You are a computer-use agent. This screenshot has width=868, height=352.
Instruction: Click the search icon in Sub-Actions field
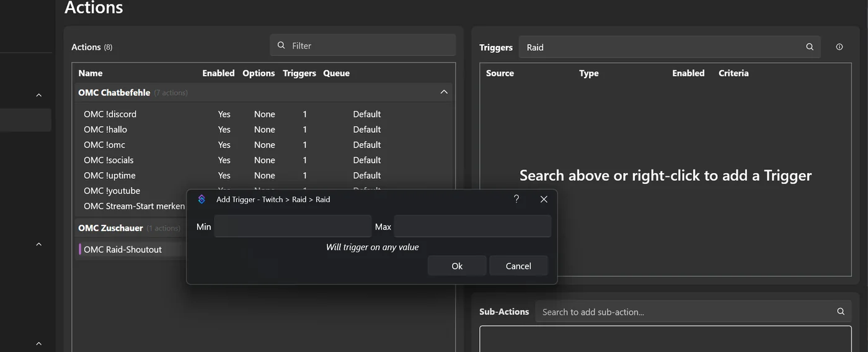(x=841, y=312)
